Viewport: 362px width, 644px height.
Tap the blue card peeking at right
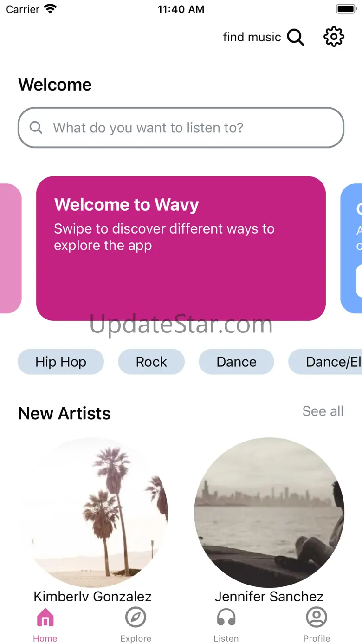(x=351, y=248)
